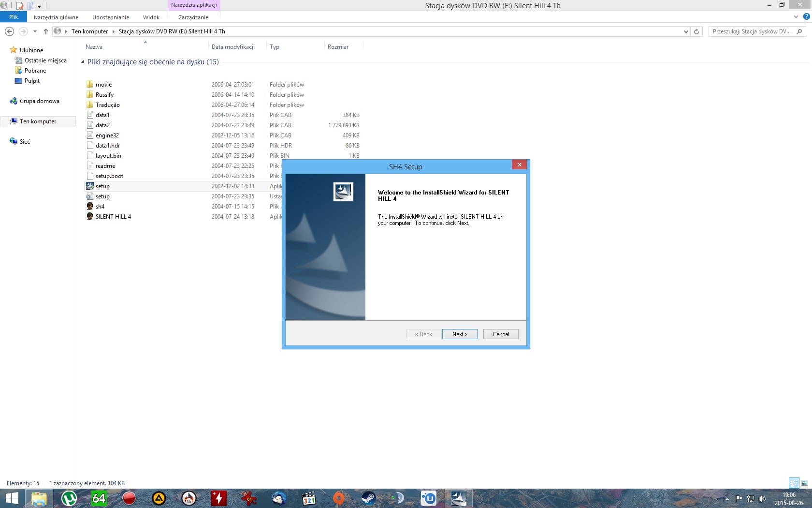Screen dimensions: 812x508
Task: Show hidden system tray icons
Action: (x=726, y=499)
